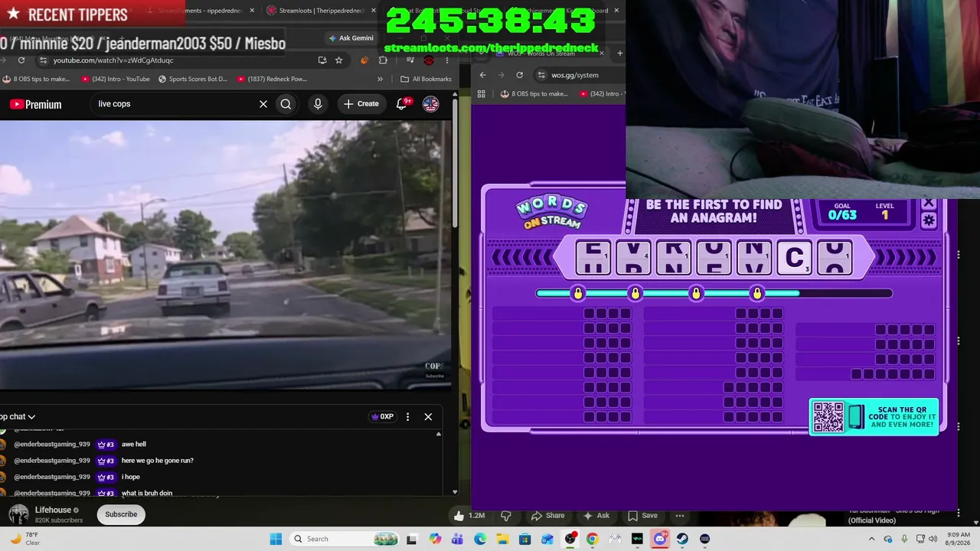Screen dimensions: 980x551
Task: Open Words on Stream settings gear
Action: coord(929,220)
